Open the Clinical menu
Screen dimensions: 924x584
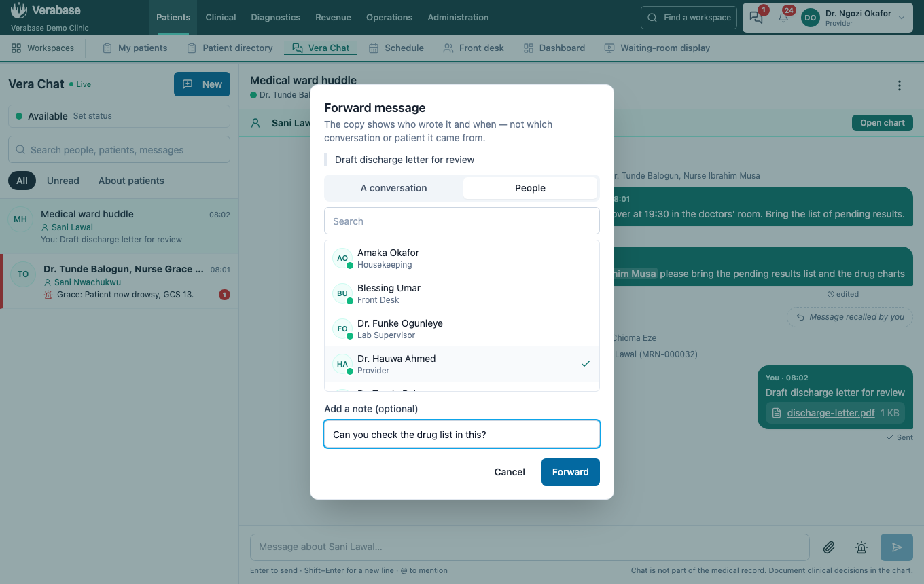click(221, 18)
